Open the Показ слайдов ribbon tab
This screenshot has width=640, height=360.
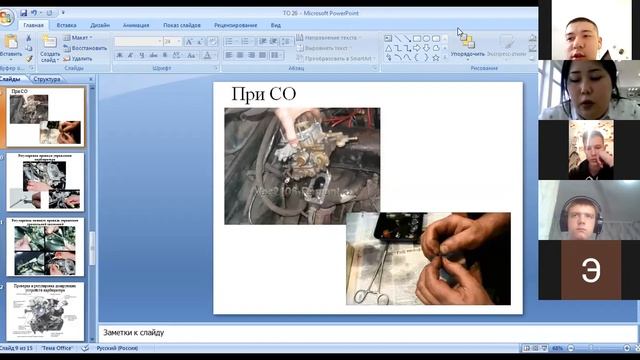point(182,25)
